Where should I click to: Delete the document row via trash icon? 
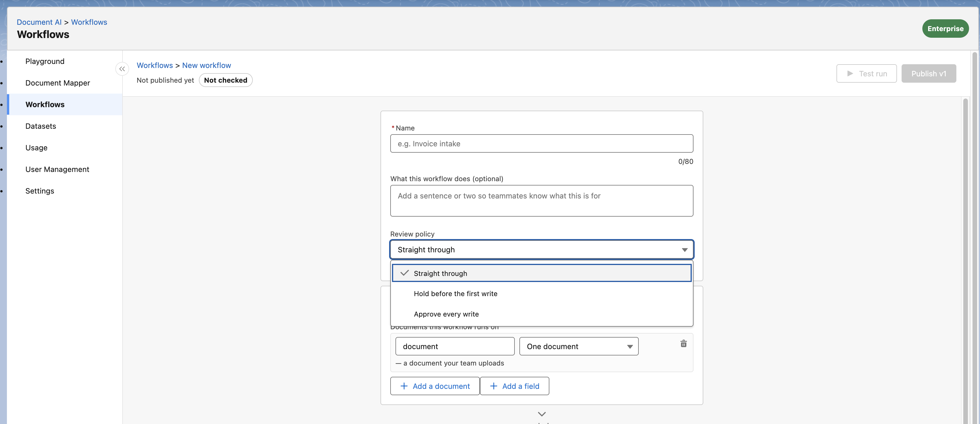tap(683, 344)
